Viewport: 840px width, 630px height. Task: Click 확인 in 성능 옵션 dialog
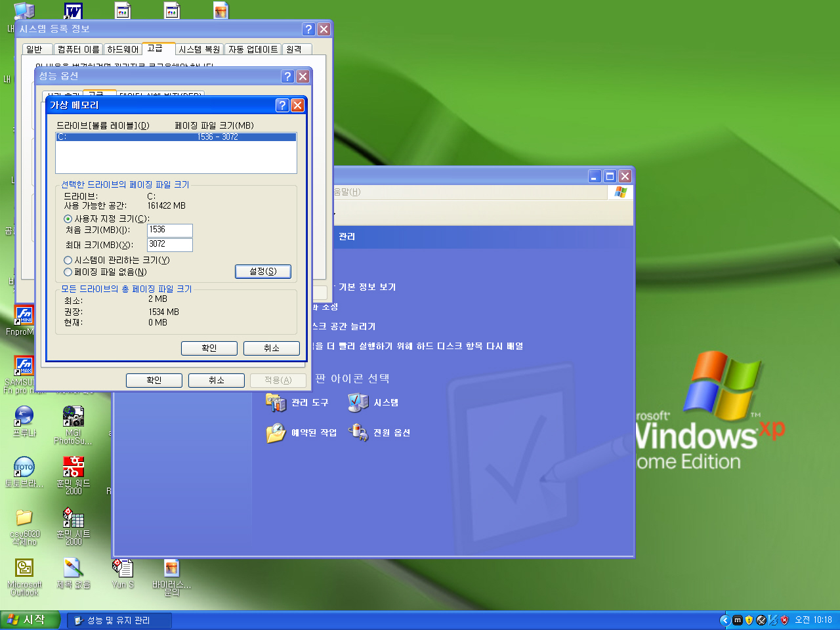click(x=154, y=381)
